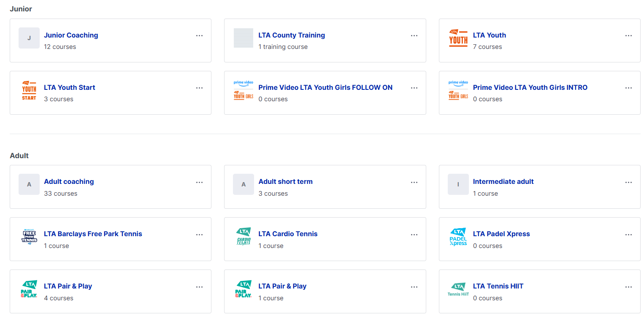Image resolution: width=644 pixels, height=318 pixels.
Task: Click the Prime Video Youth Girls INTRO logo
Action: (458, 90)
